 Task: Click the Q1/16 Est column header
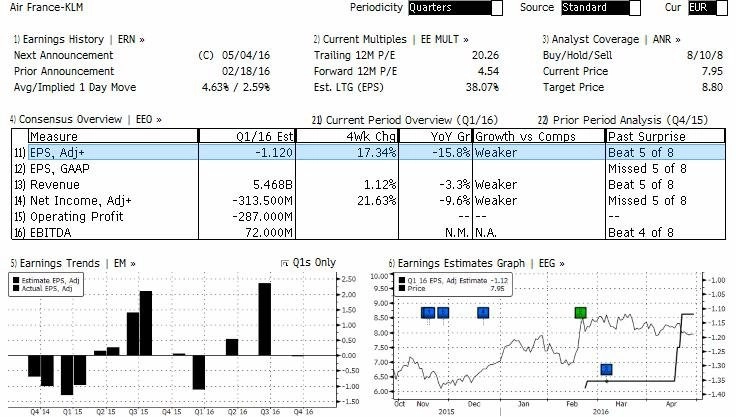coord(247,136)
